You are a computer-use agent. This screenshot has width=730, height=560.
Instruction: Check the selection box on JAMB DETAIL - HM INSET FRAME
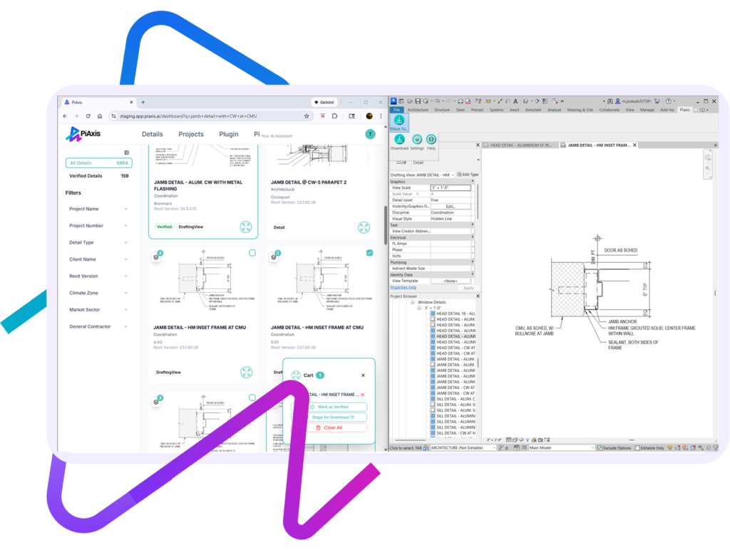pyautogui.click(x=252, y=253)
